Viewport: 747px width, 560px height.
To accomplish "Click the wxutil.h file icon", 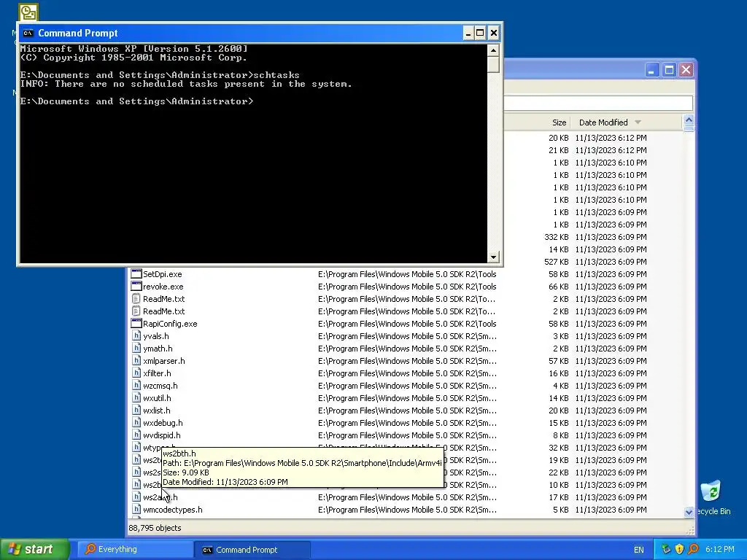I will (x=136, y=397).
